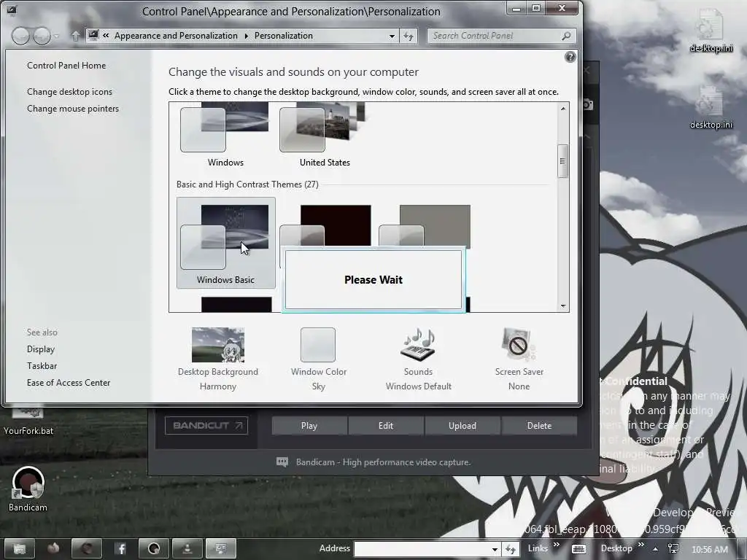
Task: Open the Personalization taskbar button
Action: pos(220,548)
